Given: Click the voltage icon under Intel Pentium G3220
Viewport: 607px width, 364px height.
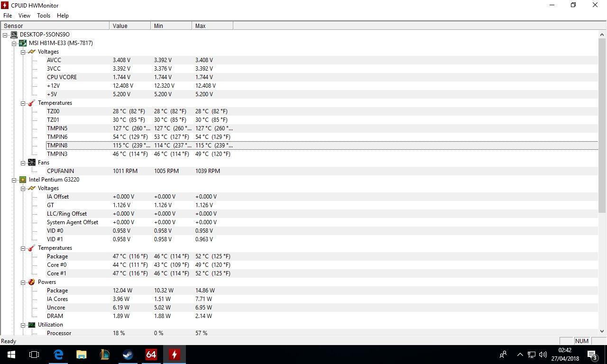Looking at the screenshot, I should coord(32,188).
